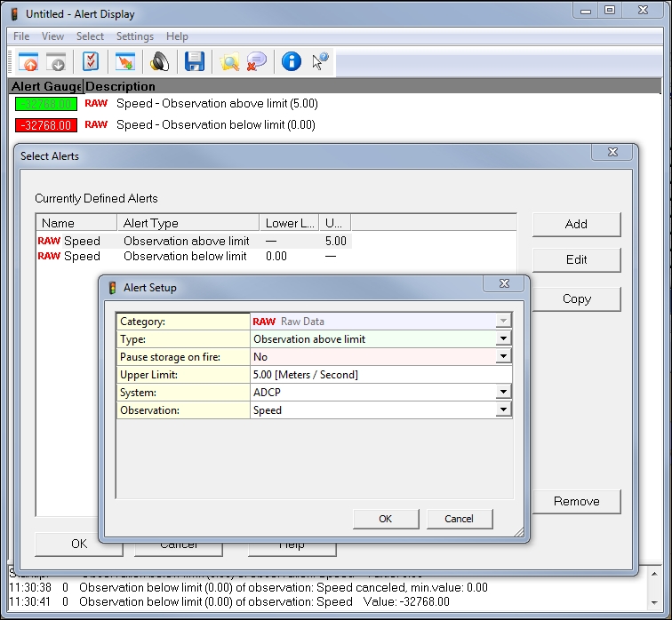Expand the Pause storage on fire dropdown
672x620 pixels.
click(503, 356)
